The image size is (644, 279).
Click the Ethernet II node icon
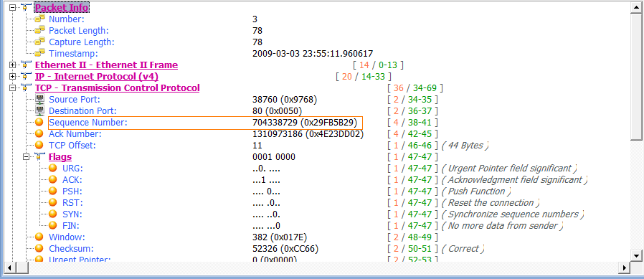pos(26,65)
